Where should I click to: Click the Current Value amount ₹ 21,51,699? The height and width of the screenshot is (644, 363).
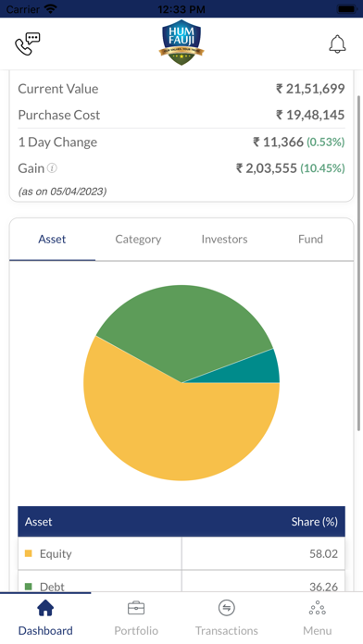tap(310, 89)
